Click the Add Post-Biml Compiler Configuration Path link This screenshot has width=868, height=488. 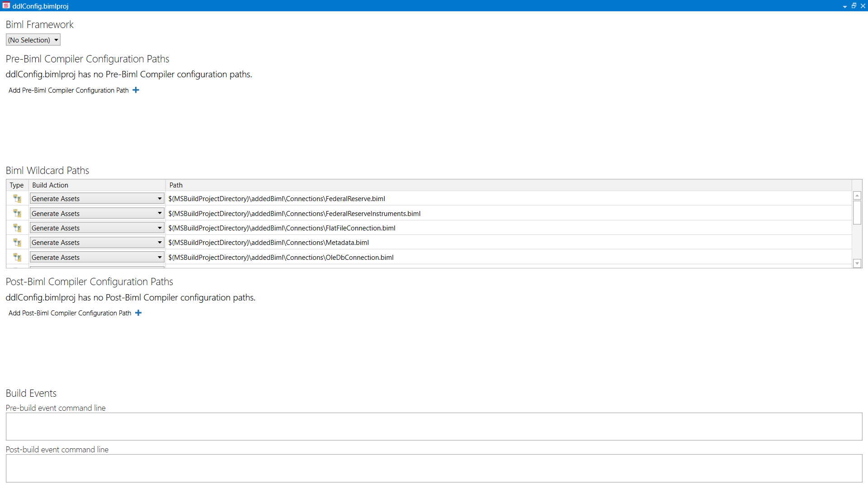point(69,313)
